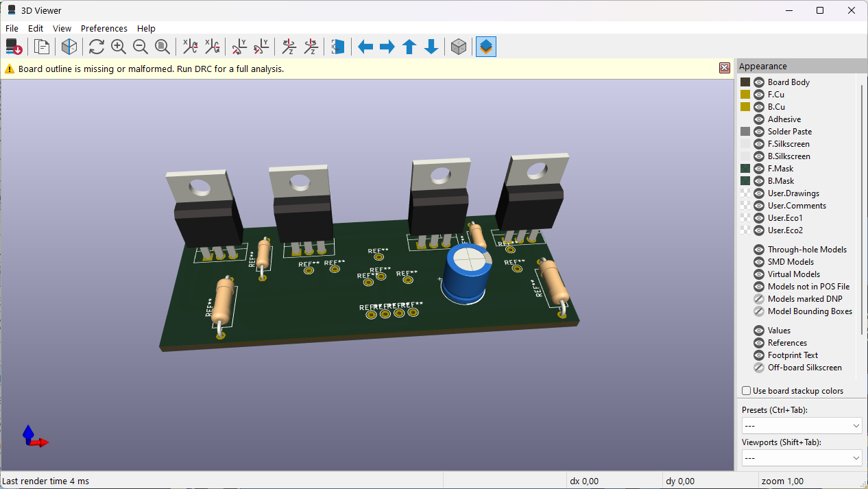Rotate X clockwise icon
This screenshot has height=489, width=868.
click(x=190, y=47)
